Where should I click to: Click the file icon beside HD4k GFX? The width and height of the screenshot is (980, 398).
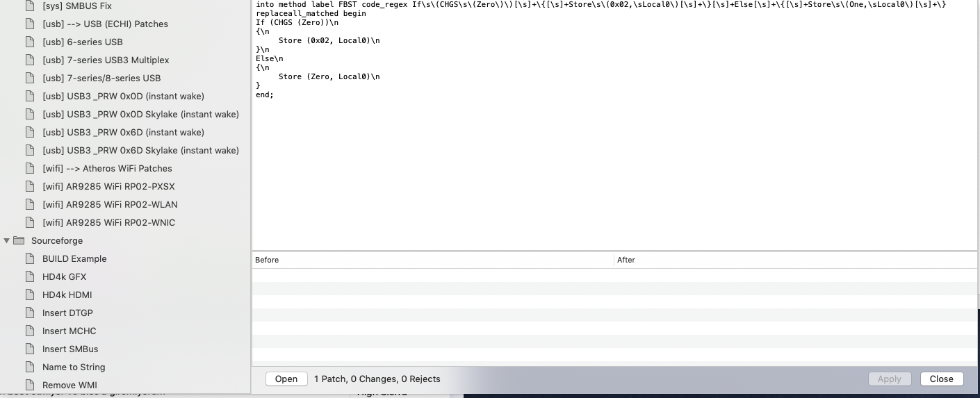[x=29, y=276]
